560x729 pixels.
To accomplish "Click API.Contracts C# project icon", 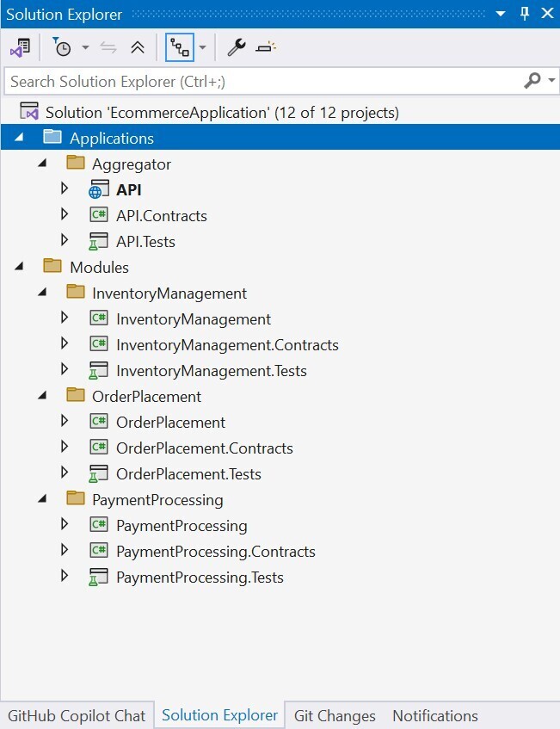I will point(99,214).
